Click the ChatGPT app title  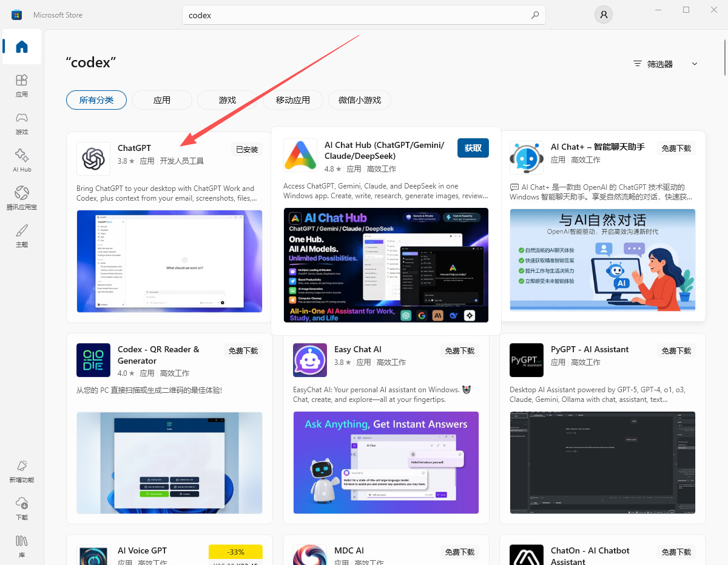tap(134, 148)
